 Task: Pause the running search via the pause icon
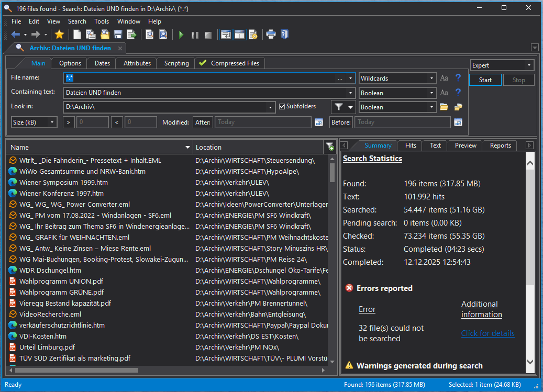[195, 34]
